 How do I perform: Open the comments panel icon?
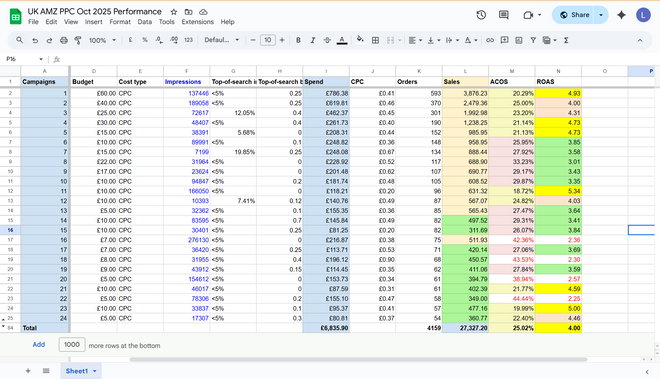tap(503, 15)
